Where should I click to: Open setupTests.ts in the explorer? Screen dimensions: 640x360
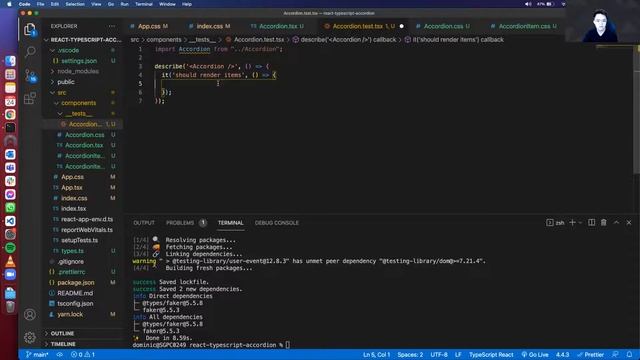pyautogui.click(x=80, y=240)
